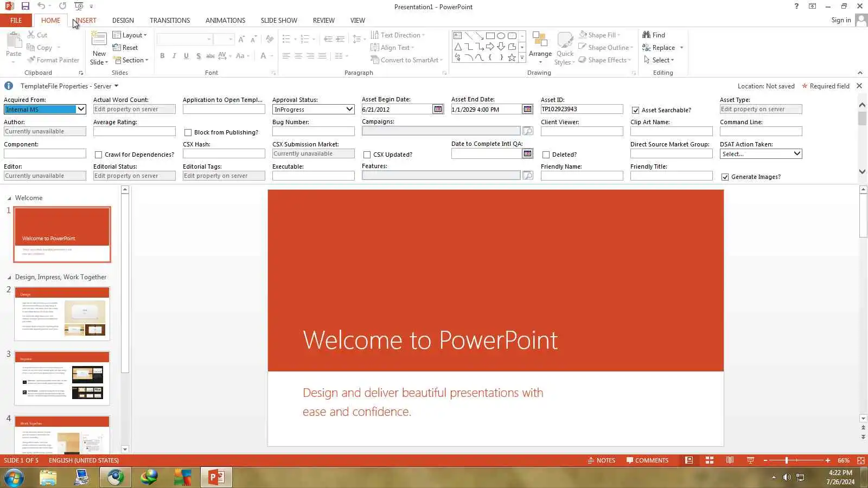Click the Undo arrow icon
The width and height of the screenshot is (868, 488).
click(x=41, y=6)
